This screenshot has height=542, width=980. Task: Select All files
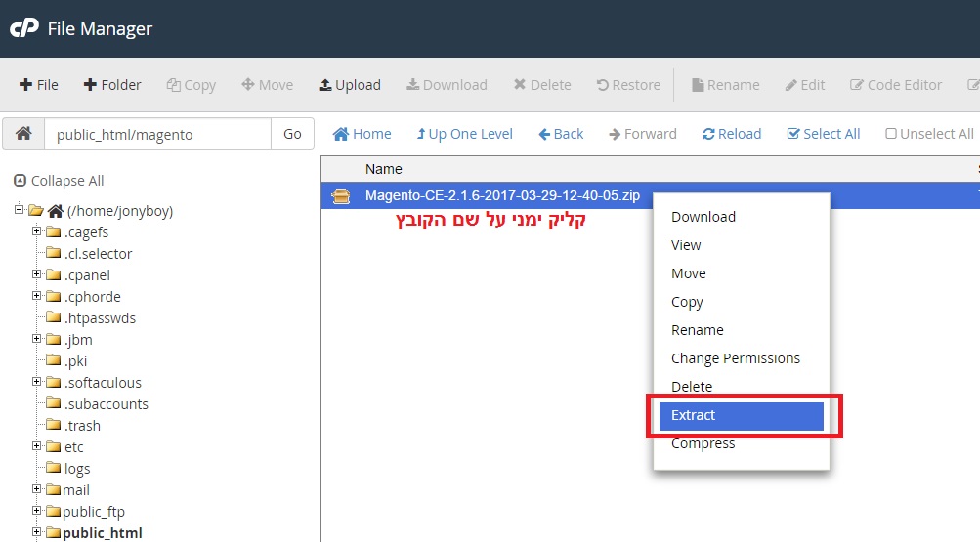[x=824, y=134]
